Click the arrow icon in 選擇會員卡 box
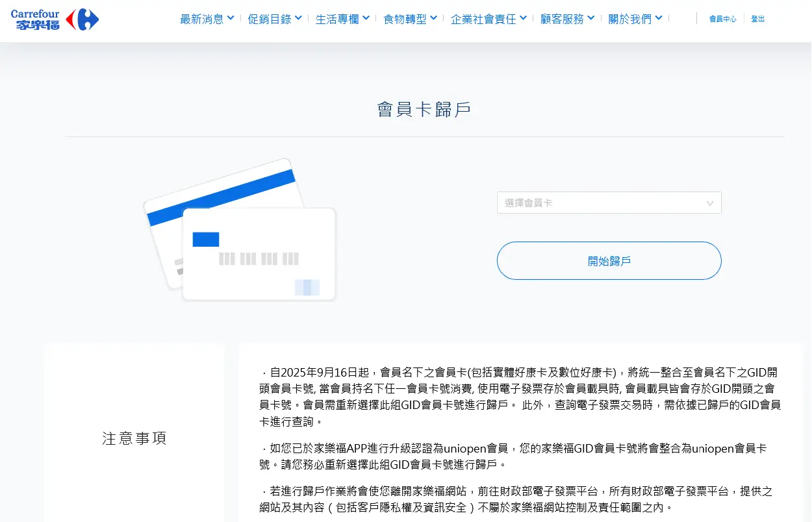The width and height of the screenshot is (812, 522). click(x=710, y=203)
